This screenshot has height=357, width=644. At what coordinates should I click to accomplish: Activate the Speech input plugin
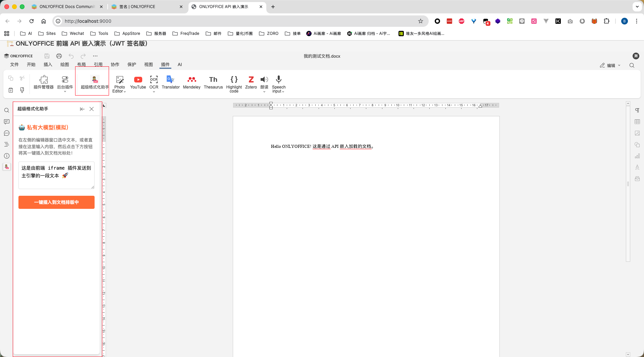pos(279,84)
